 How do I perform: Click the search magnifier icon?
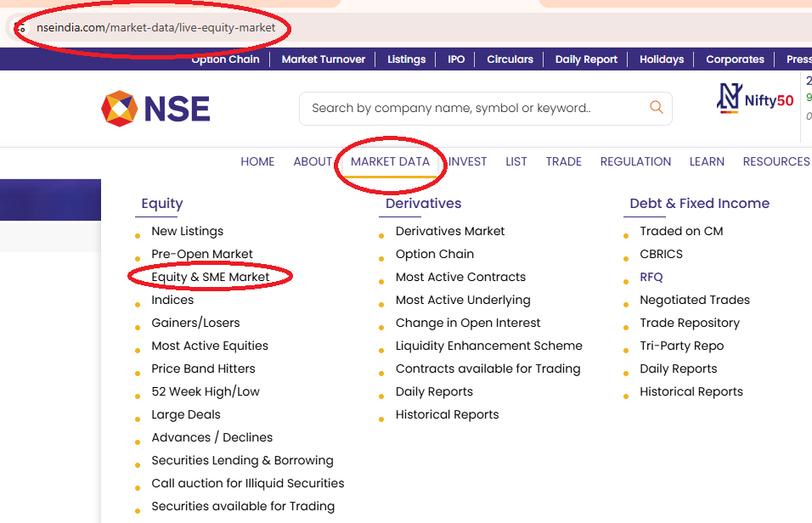[x=655, y=108]
